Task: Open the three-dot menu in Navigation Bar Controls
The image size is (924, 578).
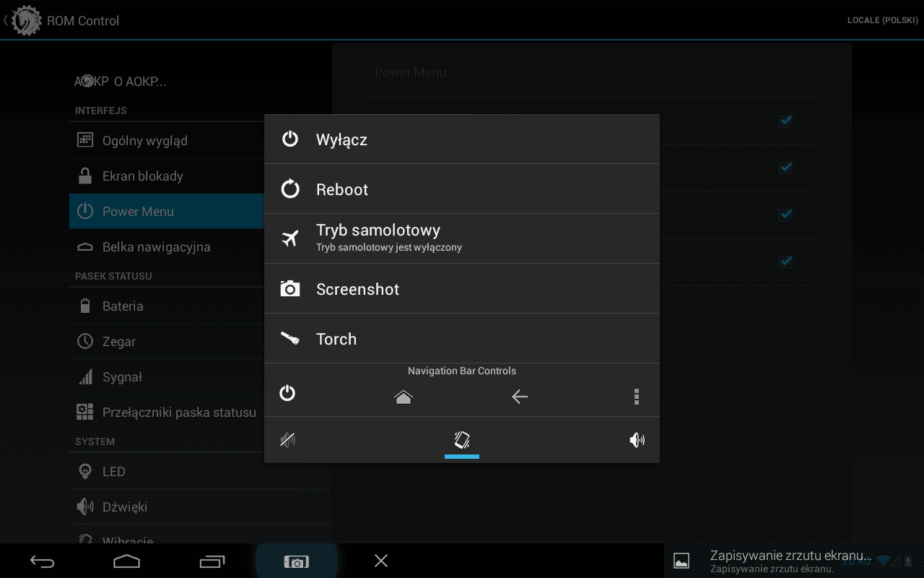Action: tap(636, 397)
